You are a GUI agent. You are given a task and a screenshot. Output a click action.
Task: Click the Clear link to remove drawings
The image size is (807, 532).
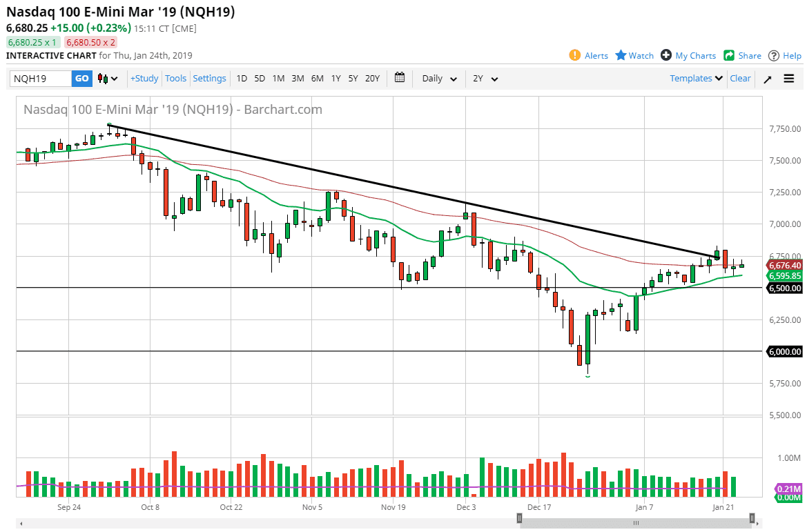click(x=740, y=79)
